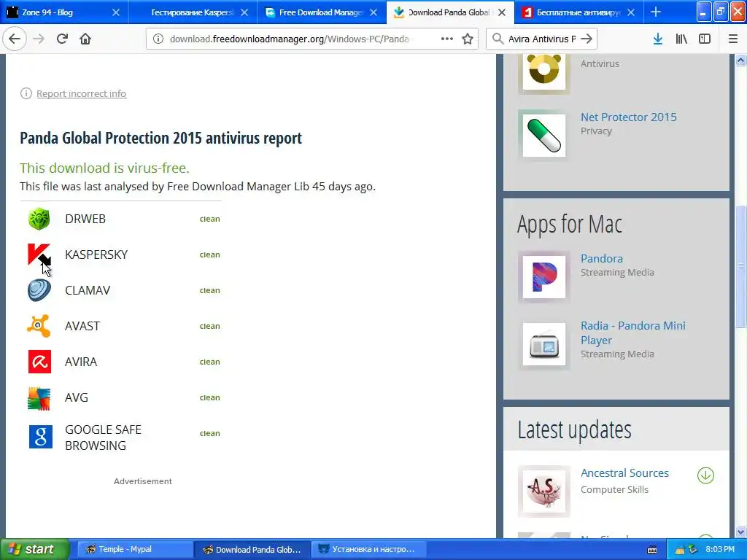The width and height of the screenshot is (747, 560).
Task: Click the Report incorrect info link
Action: (x=82, y=93)
